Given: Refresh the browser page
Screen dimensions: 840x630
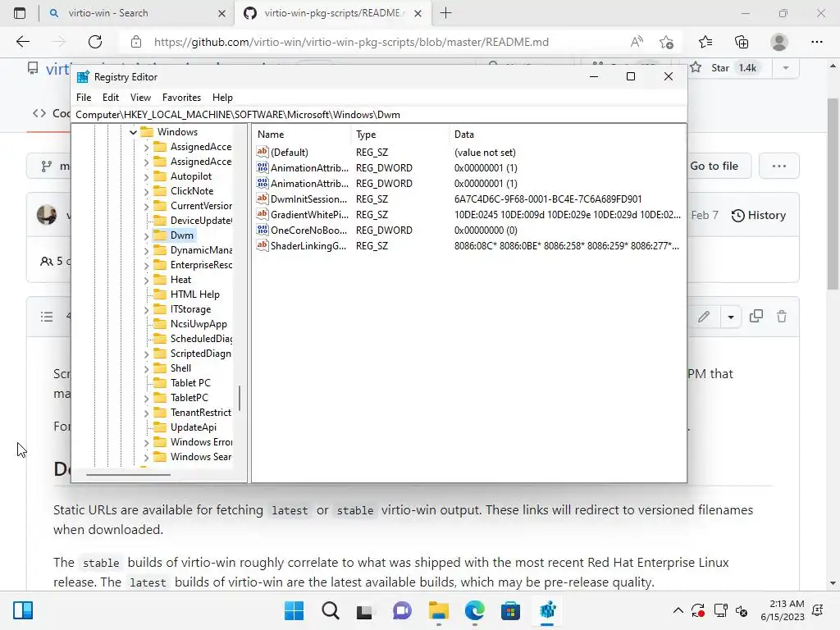Looking at the screenshot, I should pyautogui.click(x=95, y=42).
